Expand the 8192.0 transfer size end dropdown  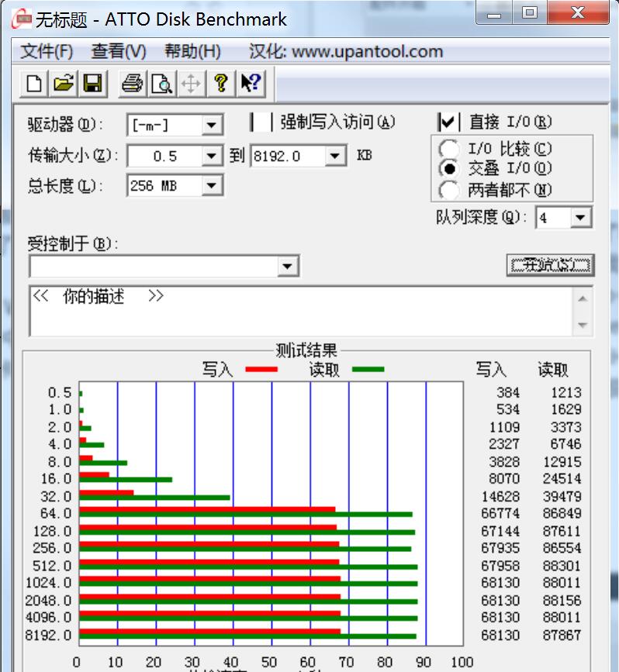(335, 156)
